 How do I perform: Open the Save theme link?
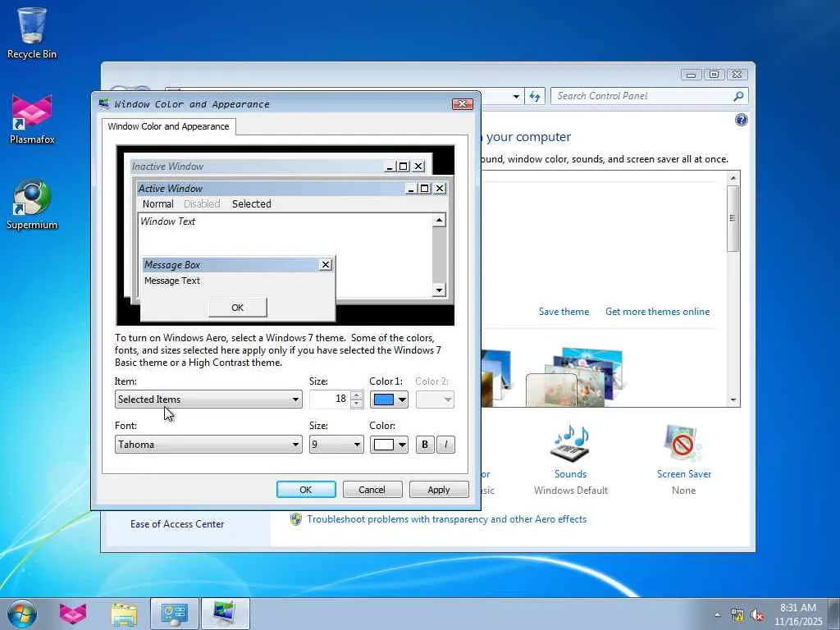point(564,311)
